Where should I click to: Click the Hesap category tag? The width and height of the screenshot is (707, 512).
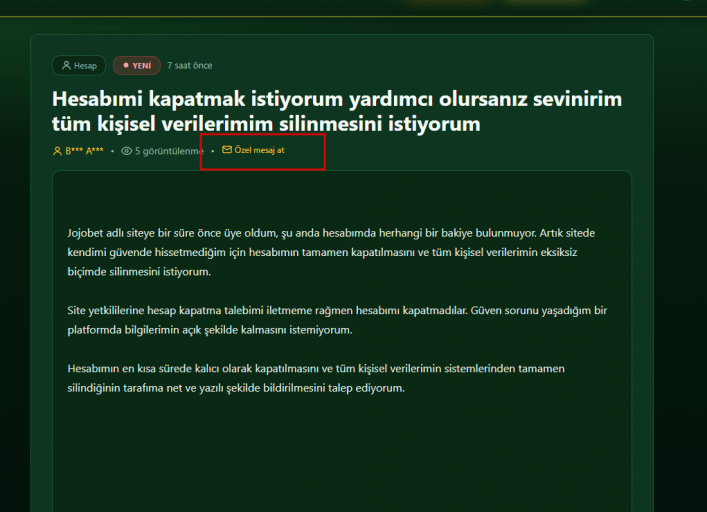pos(79,65)
